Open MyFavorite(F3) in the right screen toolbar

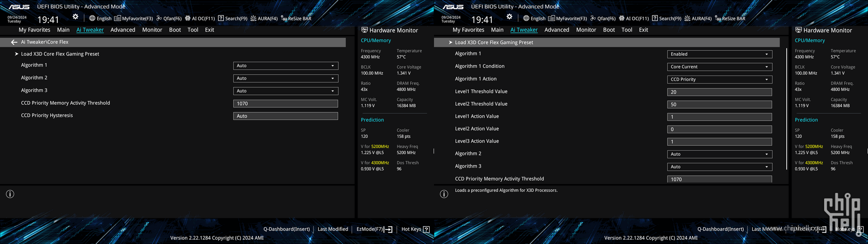coord(567,19)
